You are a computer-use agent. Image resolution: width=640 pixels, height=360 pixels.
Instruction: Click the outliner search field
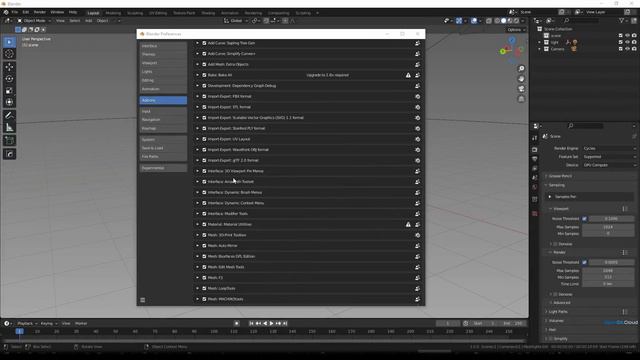point(581,21)
